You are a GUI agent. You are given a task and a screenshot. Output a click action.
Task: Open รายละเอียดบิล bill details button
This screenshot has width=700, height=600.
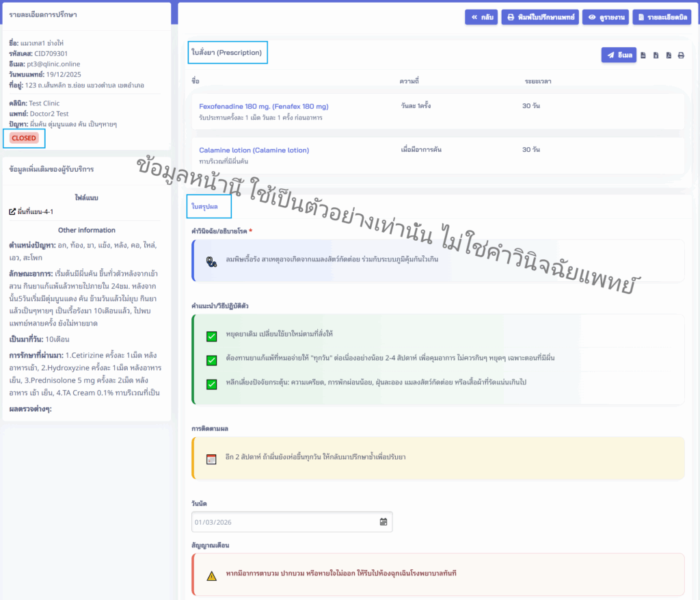[662, 17]
